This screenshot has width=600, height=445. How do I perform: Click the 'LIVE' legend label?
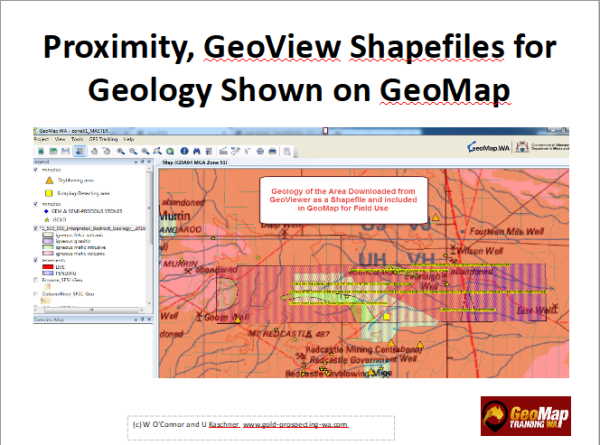pyautogui.click(x=60, y=267)
